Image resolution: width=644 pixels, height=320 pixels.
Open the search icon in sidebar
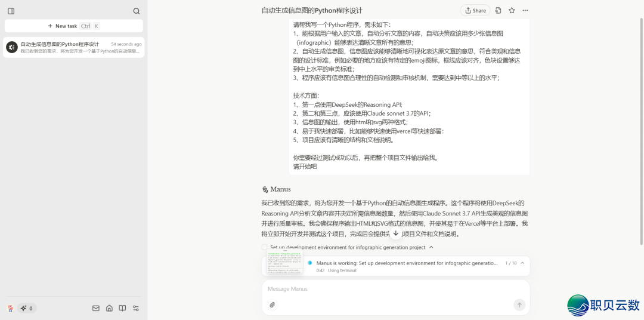pos(137,11)
